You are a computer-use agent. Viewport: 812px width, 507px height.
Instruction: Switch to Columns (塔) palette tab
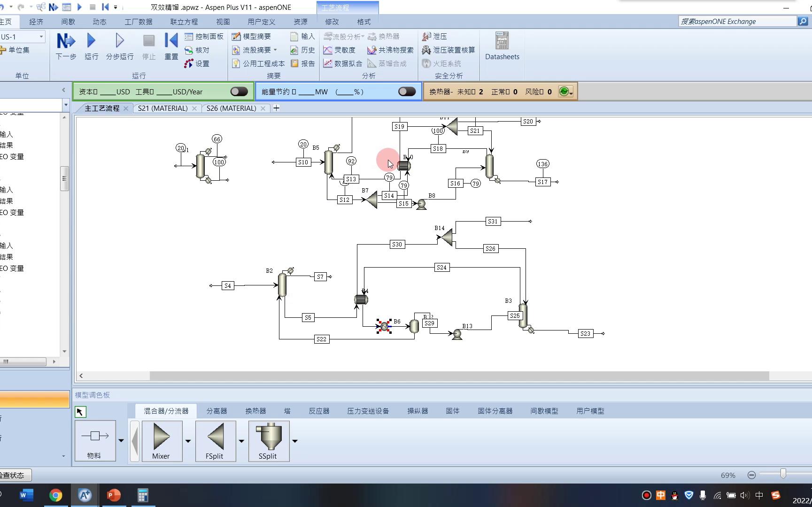[287, 411]
